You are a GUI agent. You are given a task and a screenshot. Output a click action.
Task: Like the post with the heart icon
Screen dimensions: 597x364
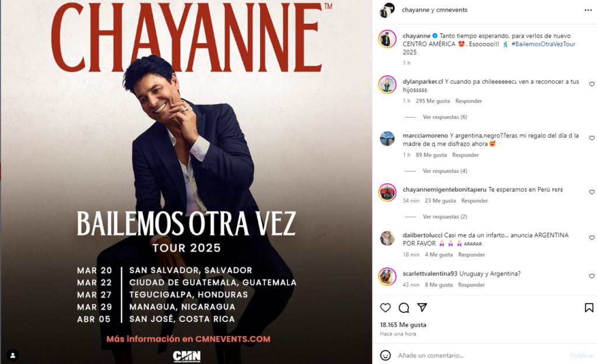[385, 308]
